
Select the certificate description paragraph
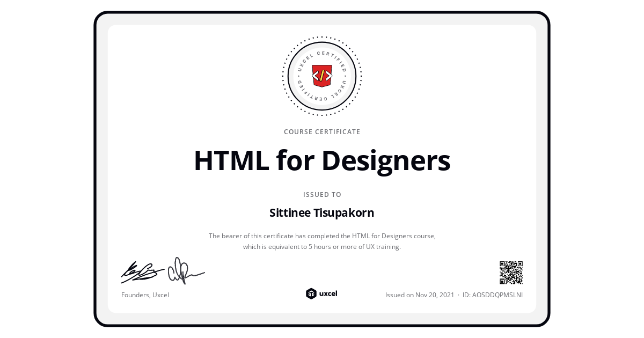[322, 241]
